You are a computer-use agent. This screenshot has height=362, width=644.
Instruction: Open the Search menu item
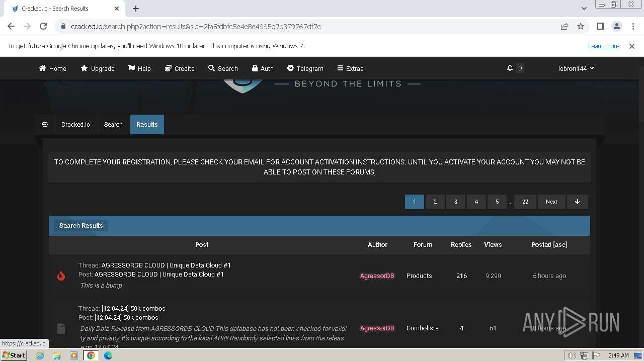tap(223, 68)
